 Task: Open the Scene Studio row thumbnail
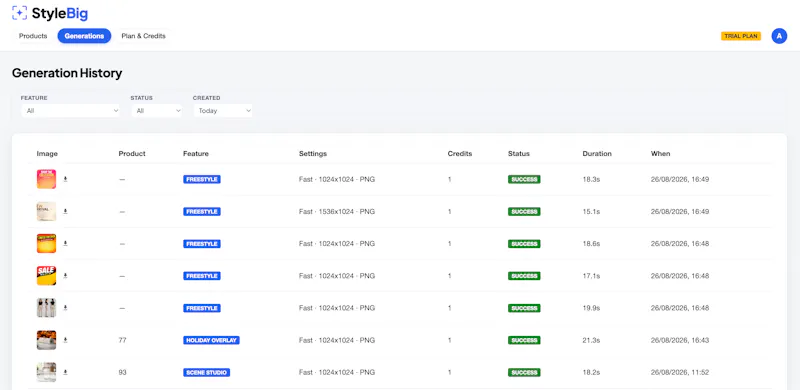click(46, 372)
